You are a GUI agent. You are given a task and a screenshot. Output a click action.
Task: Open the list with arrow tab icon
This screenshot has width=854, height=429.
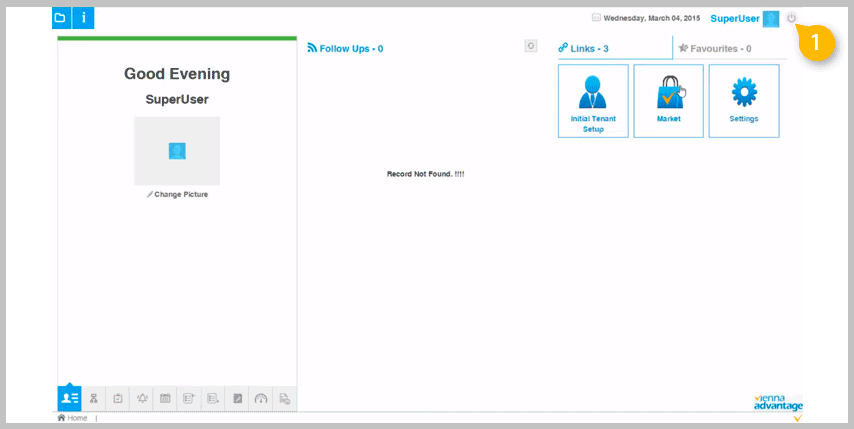213,399
